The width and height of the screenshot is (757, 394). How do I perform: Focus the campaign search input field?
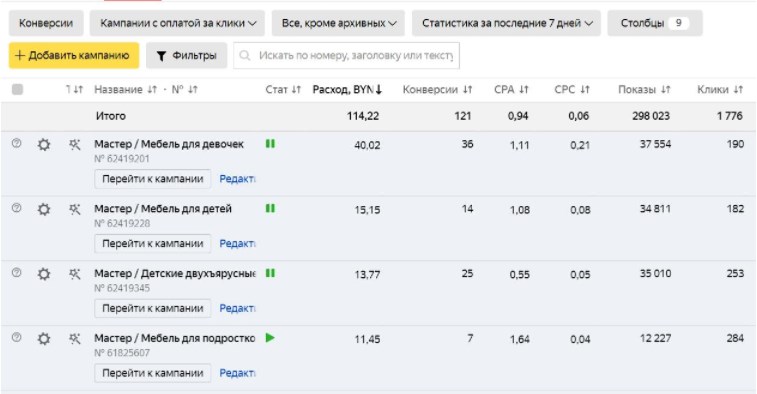click(x=347, y=56)
